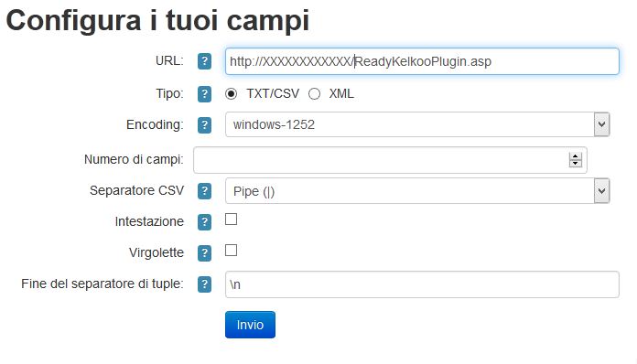This screenshot has width=637, height=364.
Task: Click into the Numero di campi field
Action: click(390, 160)
